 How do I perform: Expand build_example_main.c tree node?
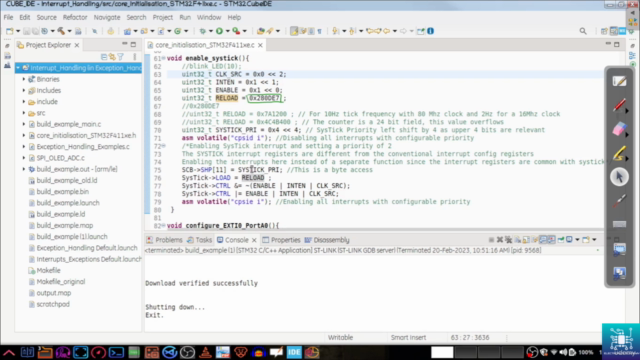pos(24,124)
